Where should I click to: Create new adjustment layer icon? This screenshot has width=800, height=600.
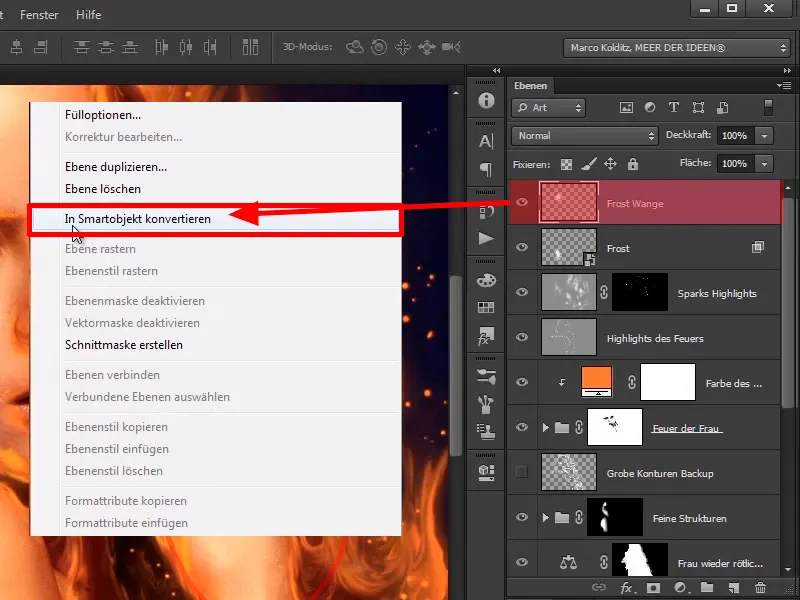click(681, 588)
